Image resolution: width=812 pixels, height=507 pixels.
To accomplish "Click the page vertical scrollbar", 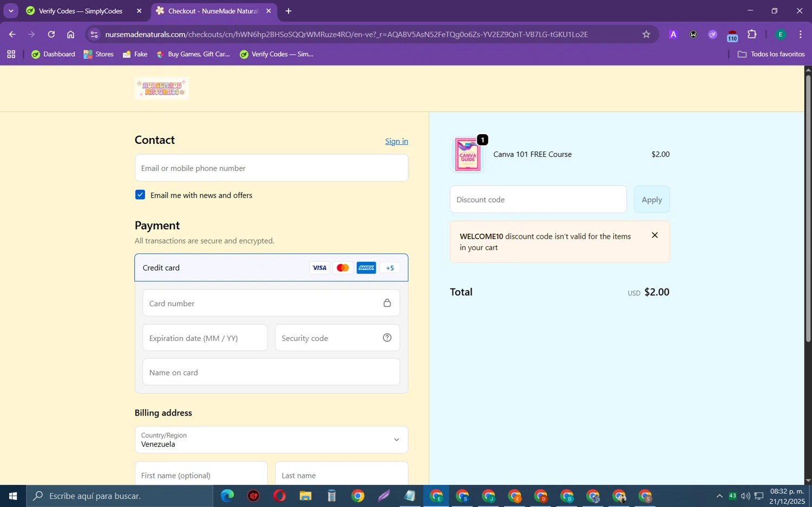I will tap(808, 208).
